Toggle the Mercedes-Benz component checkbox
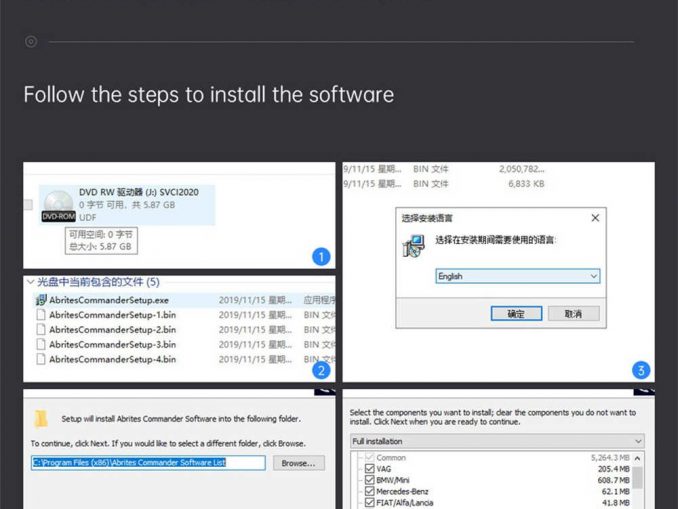This screenshot has height=509, width=678. pos(370,491)
